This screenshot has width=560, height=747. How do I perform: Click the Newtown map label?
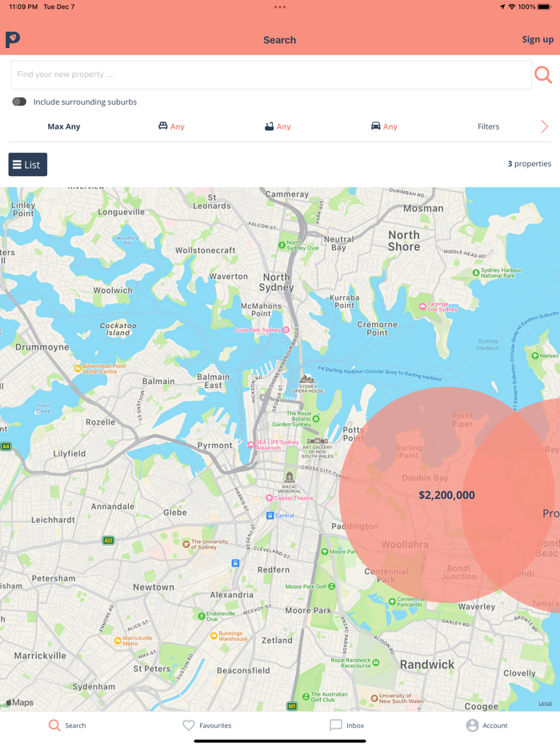point(154,587)
